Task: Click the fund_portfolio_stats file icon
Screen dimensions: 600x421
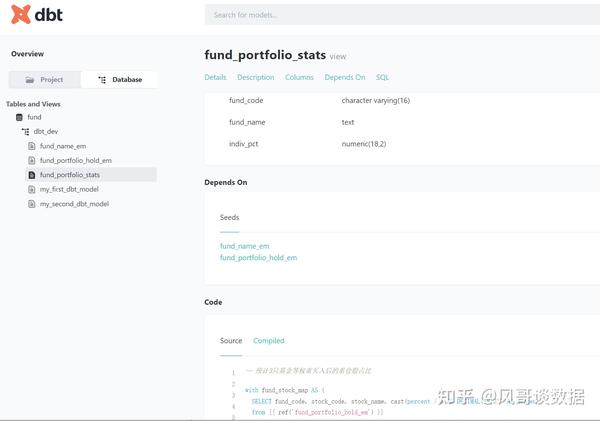Action: 32,175
